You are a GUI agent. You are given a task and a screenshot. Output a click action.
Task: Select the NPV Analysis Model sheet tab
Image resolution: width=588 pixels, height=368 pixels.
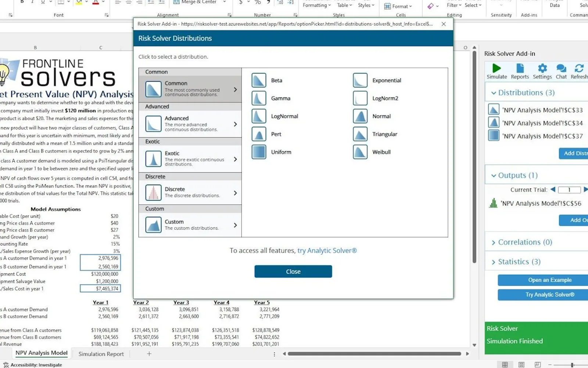(x=42, y=353)
